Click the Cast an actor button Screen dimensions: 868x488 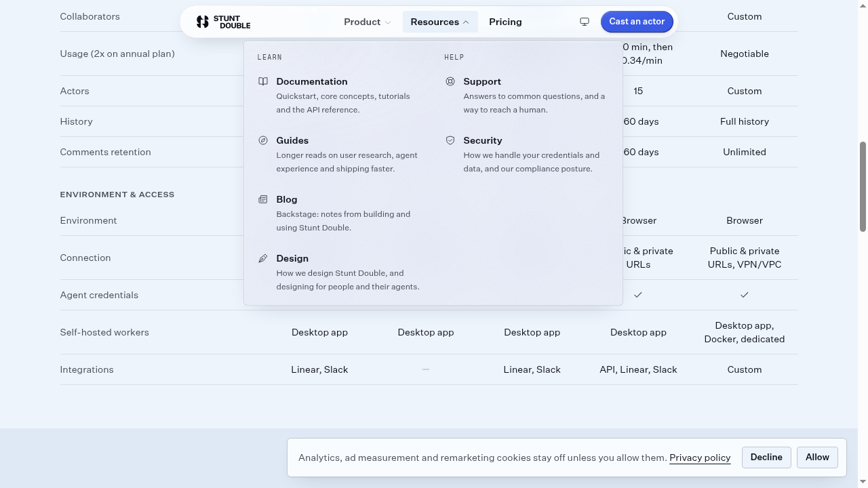(637, 22)
